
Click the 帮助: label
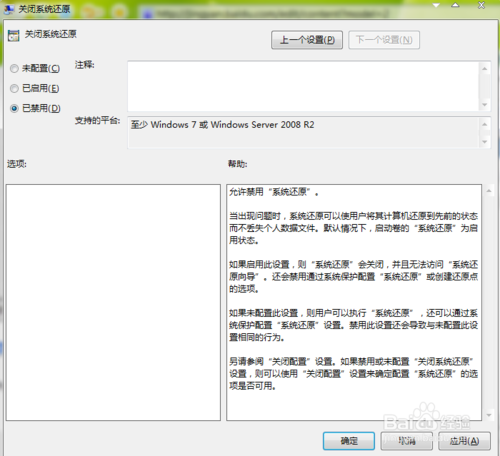tap(237, 164)
